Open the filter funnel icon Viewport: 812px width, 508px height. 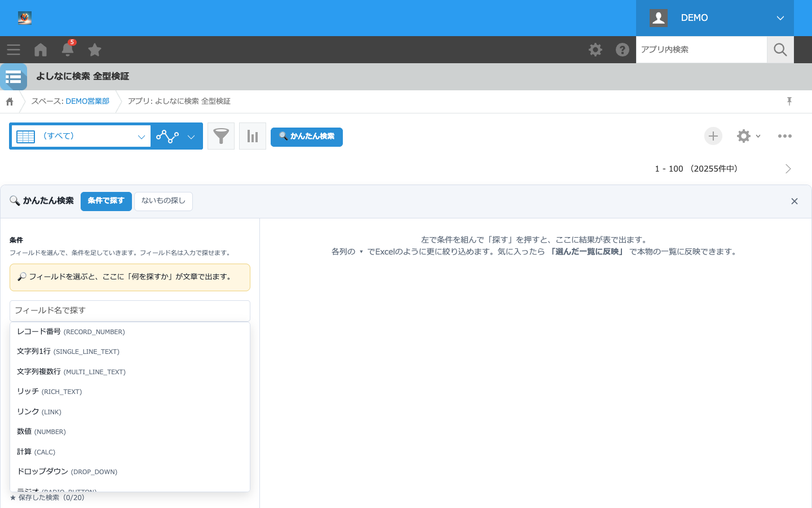pyautogui.click(x=221, y=136)
